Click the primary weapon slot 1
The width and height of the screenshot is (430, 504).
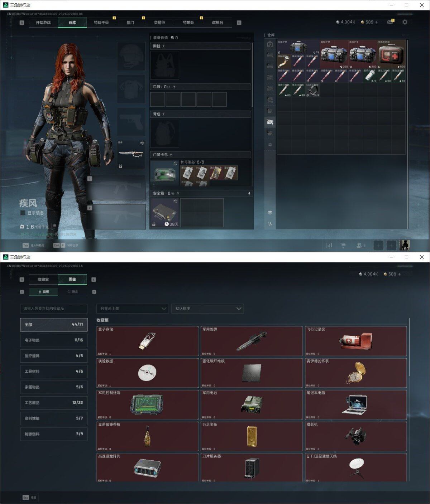(116, 188)
